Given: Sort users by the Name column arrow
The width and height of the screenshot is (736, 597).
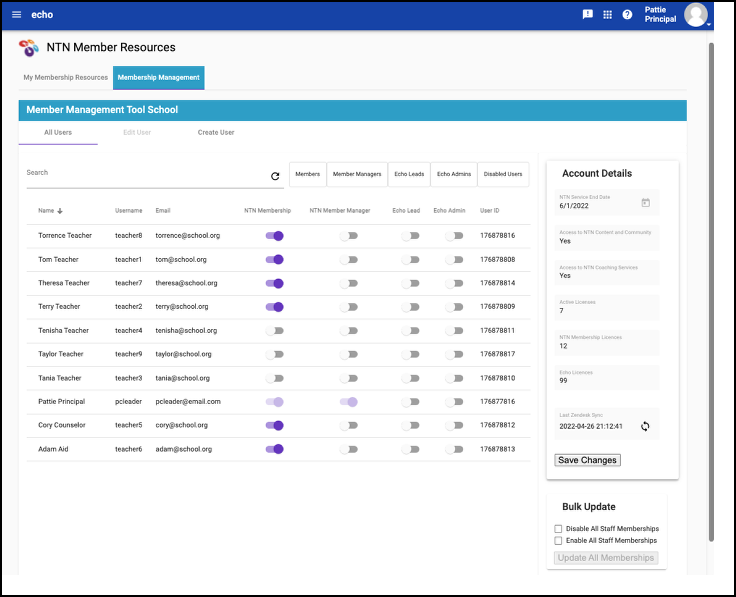Looking at the screenshot, I should 60,211.
